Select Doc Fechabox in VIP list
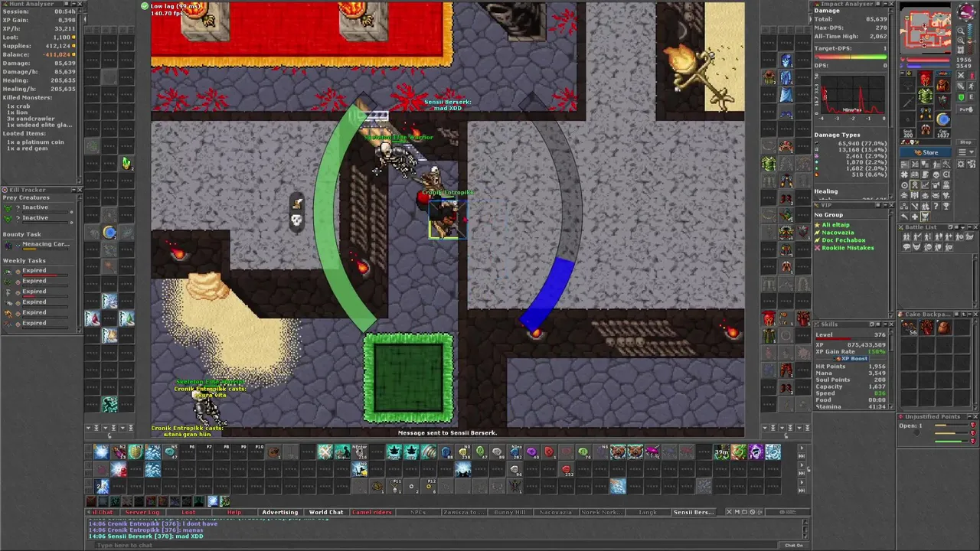The image size is (980, 551). (843, 240)
